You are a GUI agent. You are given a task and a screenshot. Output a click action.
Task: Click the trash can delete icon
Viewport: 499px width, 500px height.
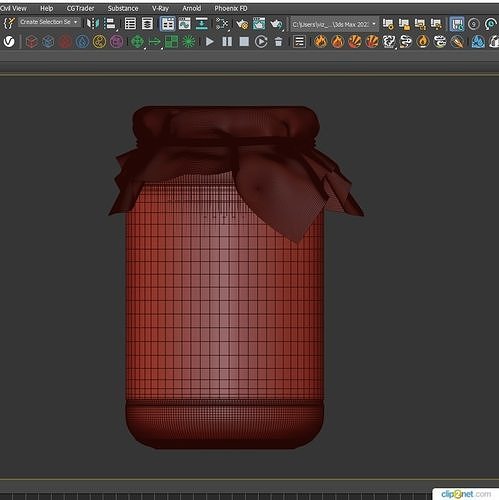click(x=278, y=42)
